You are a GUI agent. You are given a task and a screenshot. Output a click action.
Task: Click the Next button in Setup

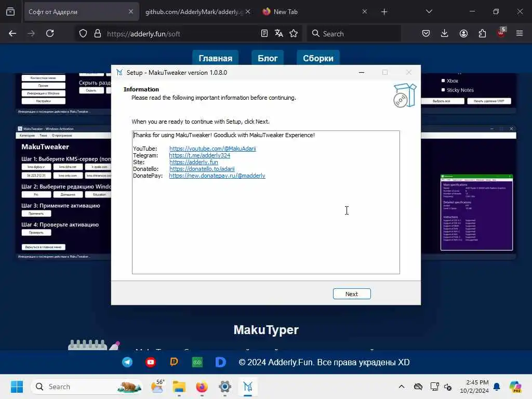(x=352, y=294)
